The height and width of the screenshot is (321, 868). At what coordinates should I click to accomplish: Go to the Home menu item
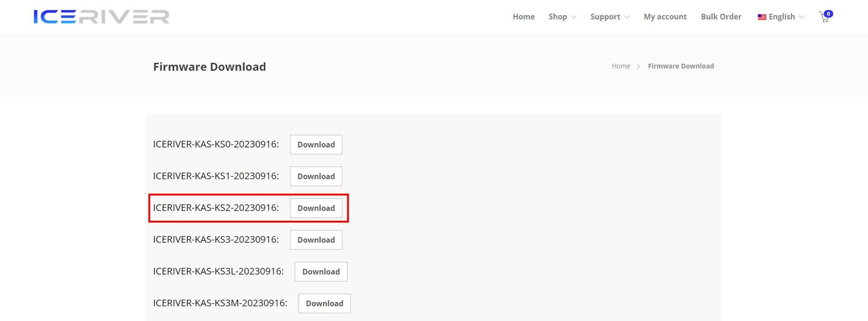pos(523,17)
